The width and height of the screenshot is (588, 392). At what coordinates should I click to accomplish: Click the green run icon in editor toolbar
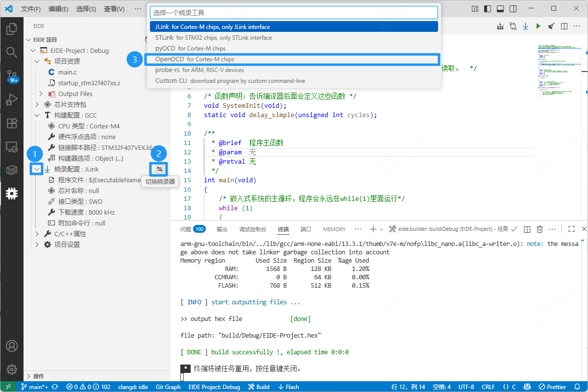538,26
